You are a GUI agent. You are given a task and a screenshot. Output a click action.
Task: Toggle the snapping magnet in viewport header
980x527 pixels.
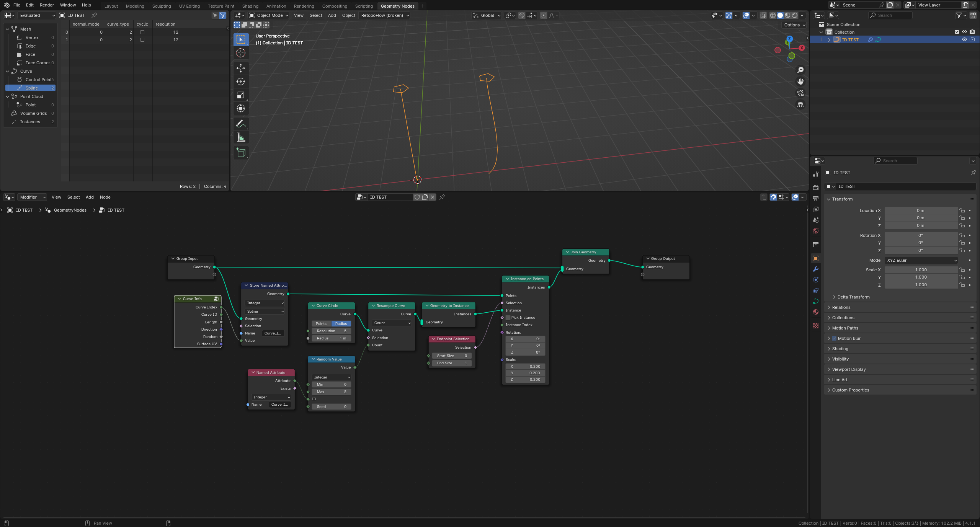(521, 15)
